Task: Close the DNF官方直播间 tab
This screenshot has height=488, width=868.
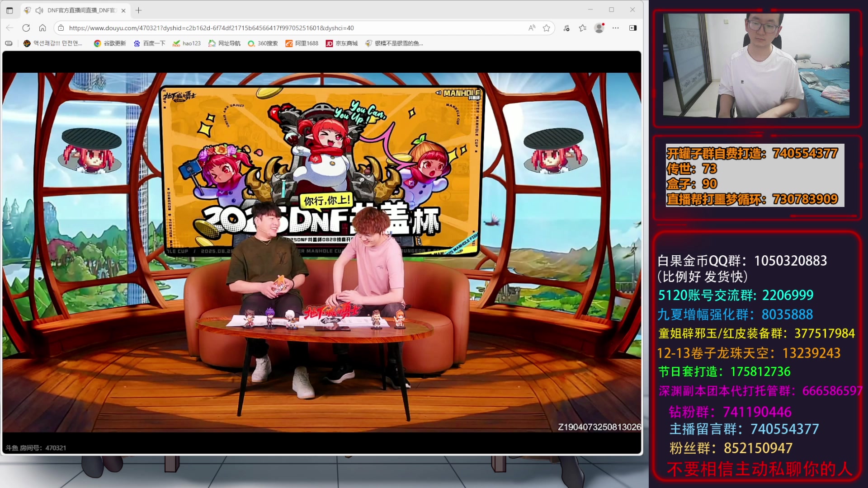Action: 123,10
